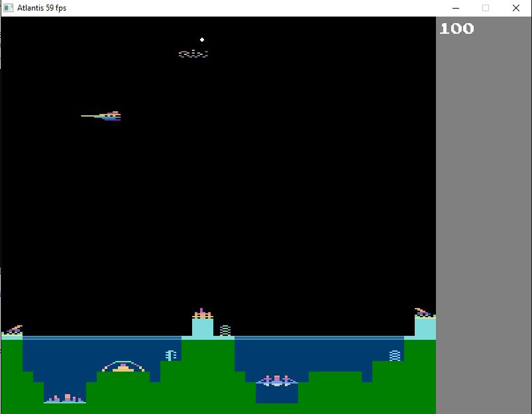Click the disabled maximize button
The height and width of the screenshot is (414, 532).
[x=486, y=8]
